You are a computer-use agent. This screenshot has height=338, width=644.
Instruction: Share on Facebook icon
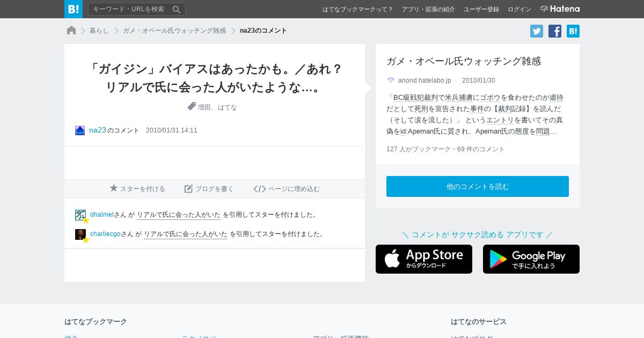pyautogui.click(x=555, y=31)
